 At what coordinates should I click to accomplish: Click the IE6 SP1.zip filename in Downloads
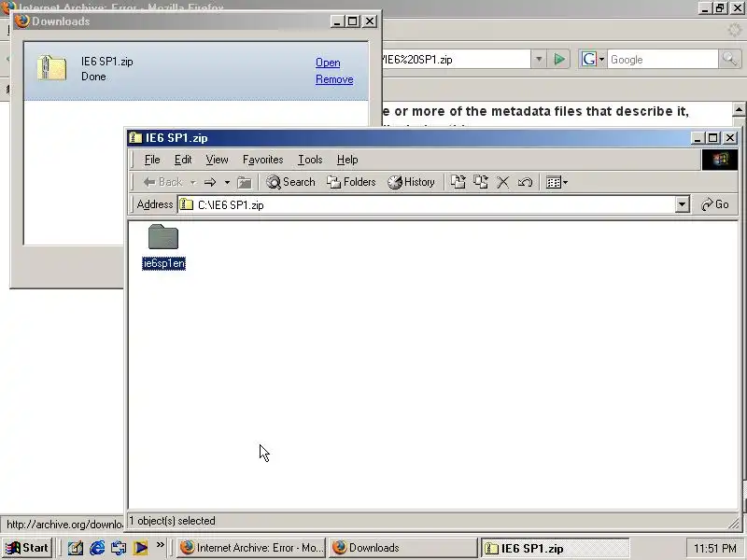point(106,62)
